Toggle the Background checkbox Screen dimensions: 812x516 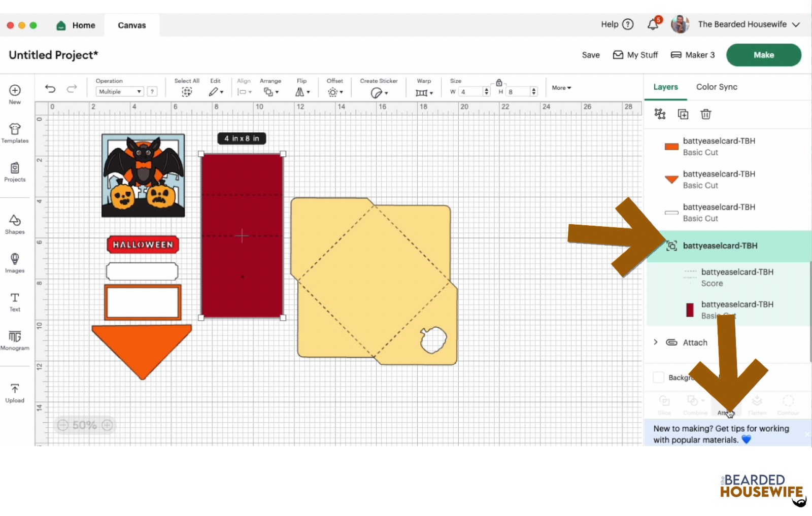(659, 377)
